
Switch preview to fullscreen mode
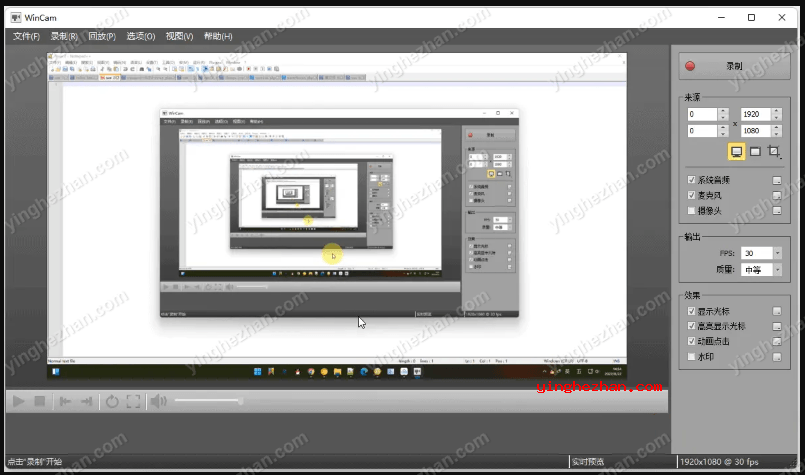(x=133, y=401)
